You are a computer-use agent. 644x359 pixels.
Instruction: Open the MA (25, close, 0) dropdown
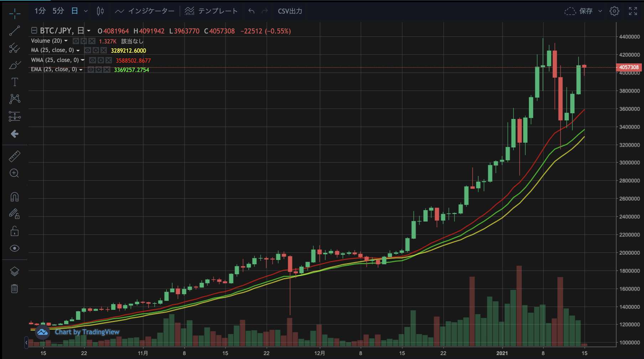point(78,51)
